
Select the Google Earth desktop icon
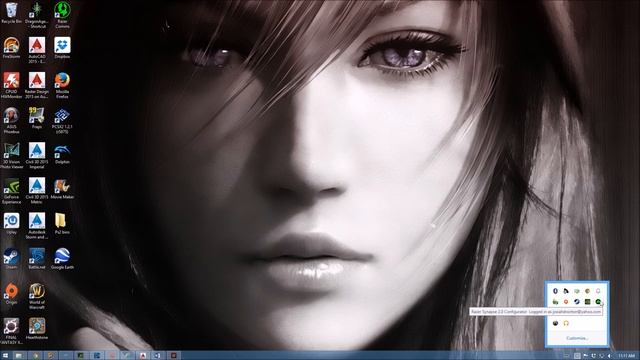tap(62, 258)
